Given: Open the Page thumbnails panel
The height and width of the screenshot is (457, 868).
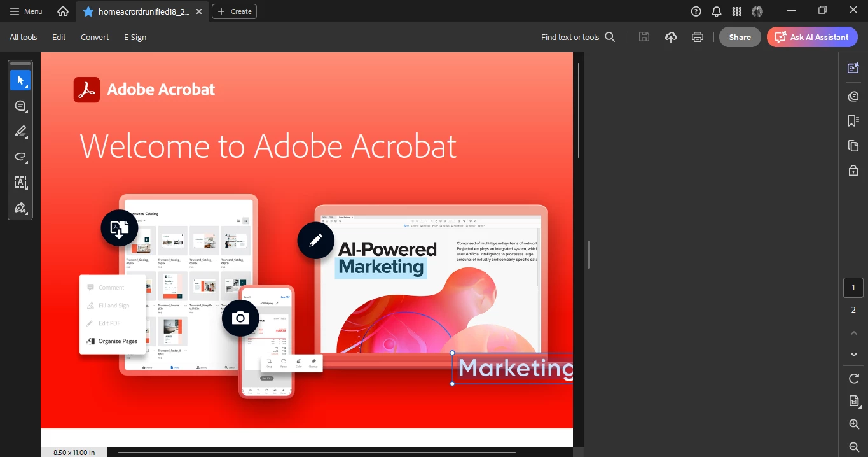Looking at the screenshot, I should [853, 146].
